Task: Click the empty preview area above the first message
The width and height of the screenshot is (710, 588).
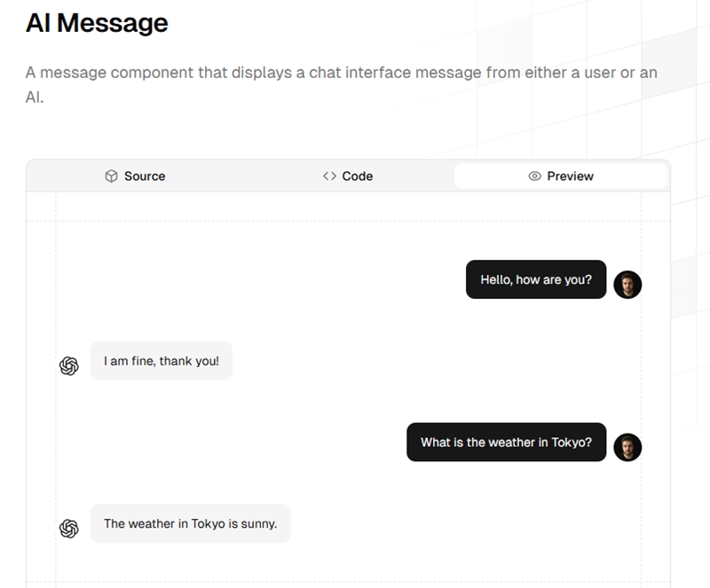Action: click(x=346, y=238)
